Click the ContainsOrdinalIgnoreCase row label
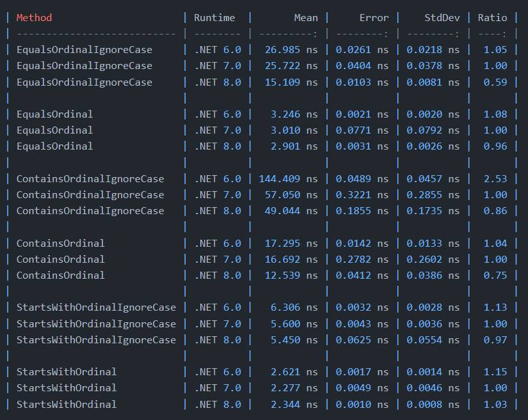 tap(90, 178)
